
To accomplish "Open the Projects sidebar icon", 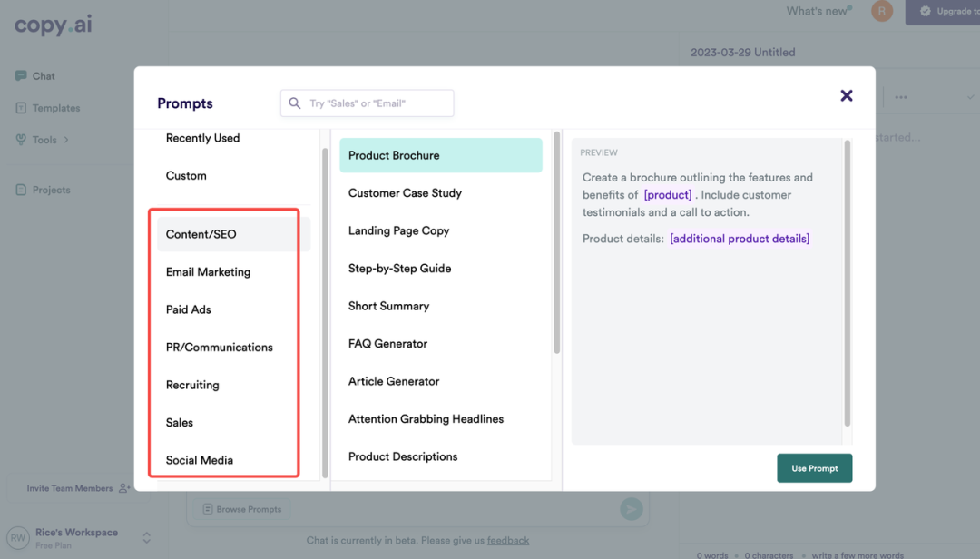I will [x=21, y=190].
